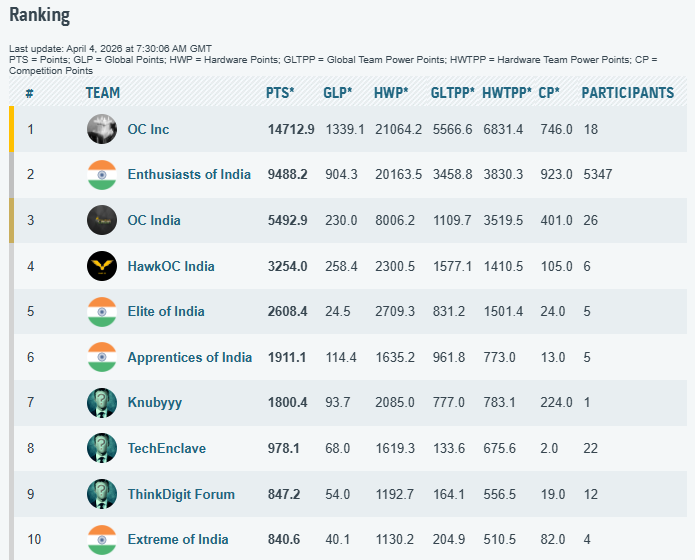Open the ThinkDigit Forum team link
The height and width of the screenshot is (560, 695).
click(x=181, y=494)
